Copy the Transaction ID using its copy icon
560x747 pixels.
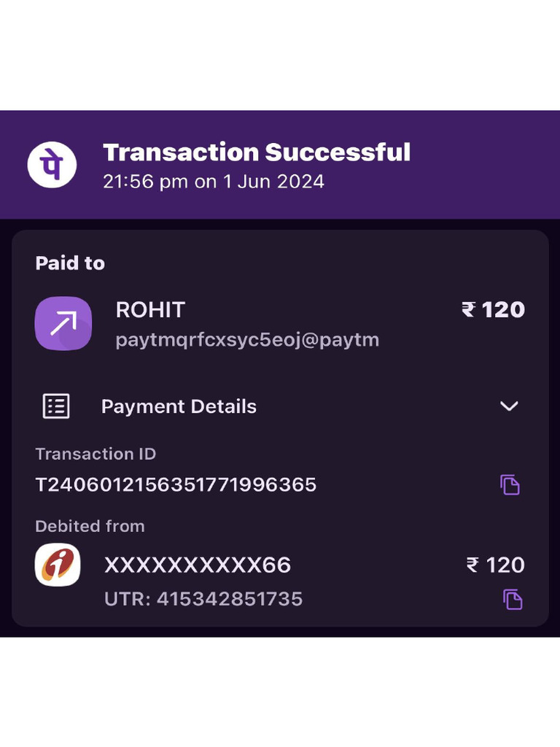pyautogui.click(x=510, y=484)
